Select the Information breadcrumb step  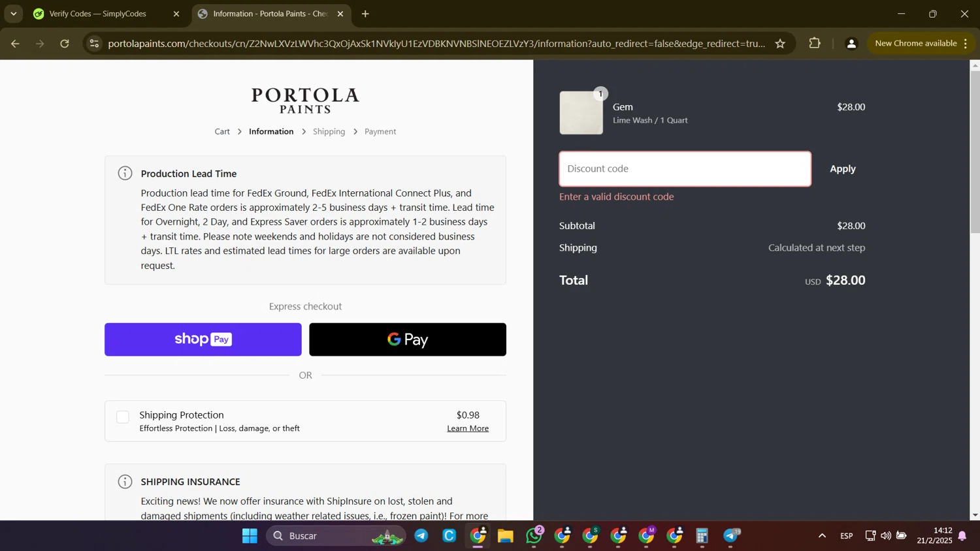[x=271, y=131]
